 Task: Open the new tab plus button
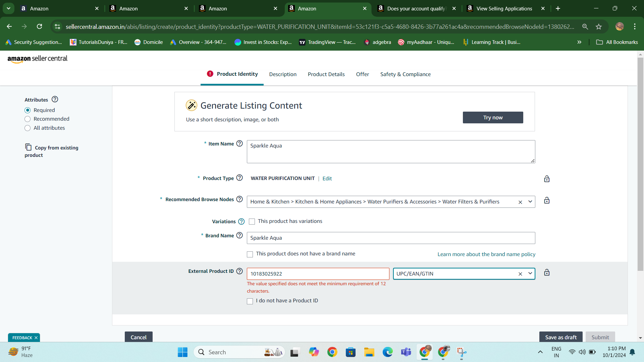(558, 8)
